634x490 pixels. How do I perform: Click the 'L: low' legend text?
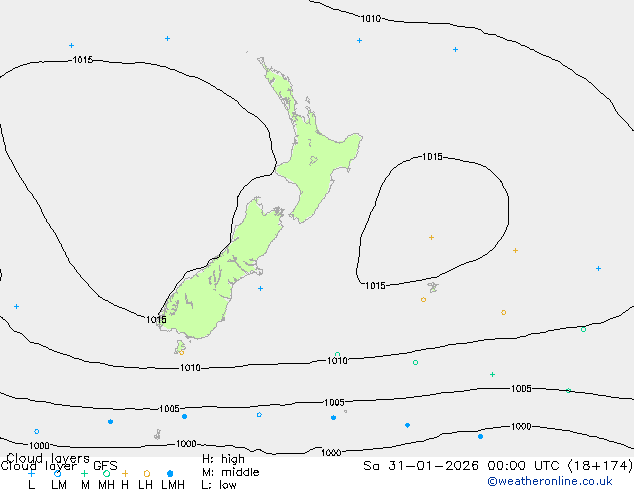(x=219, y=485)
